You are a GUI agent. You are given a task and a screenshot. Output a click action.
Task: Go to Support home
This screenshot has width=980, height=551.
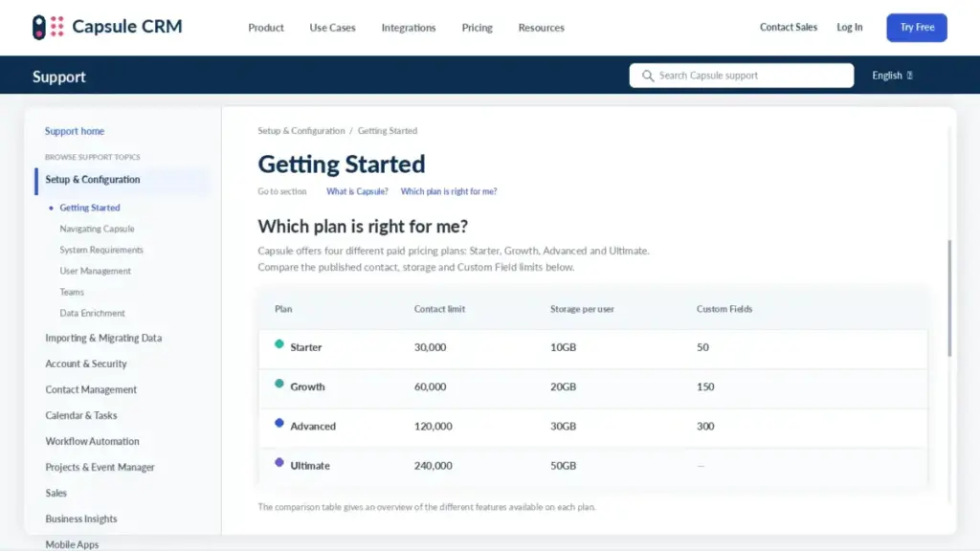click(75, 131)
